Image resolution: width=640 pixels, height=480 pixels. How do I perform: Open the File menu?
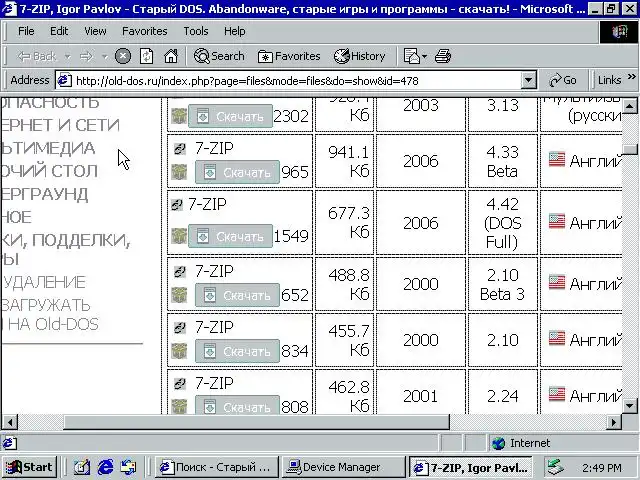tap(26, 31)
